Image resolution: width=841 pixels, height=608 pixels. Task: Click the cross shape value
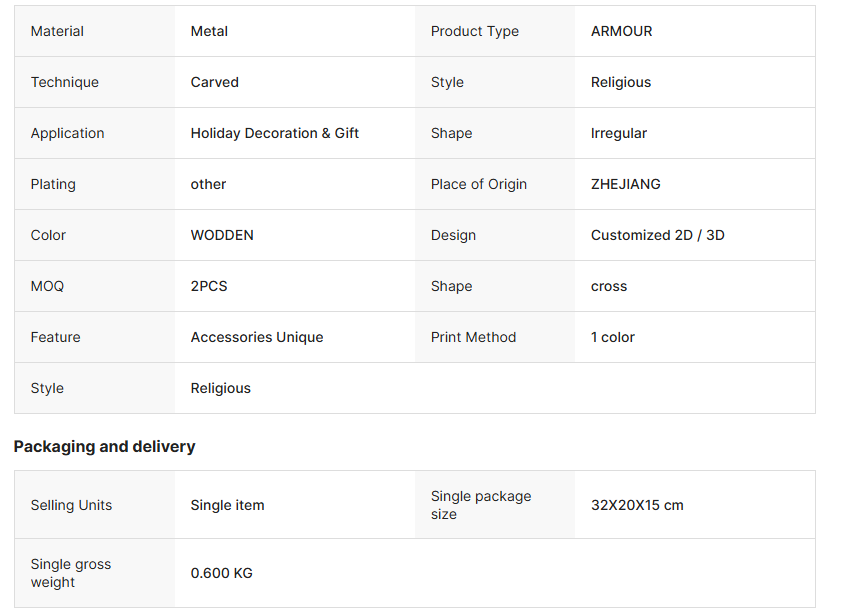(608, 286)
